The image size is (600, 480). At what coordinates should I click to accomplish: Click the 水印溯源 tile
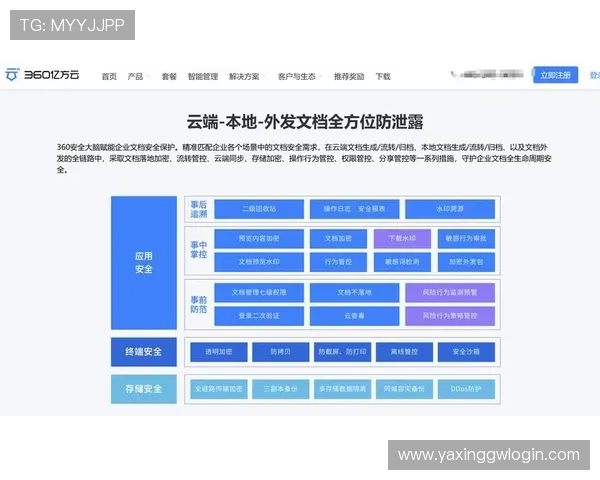[x=450, y=209]
